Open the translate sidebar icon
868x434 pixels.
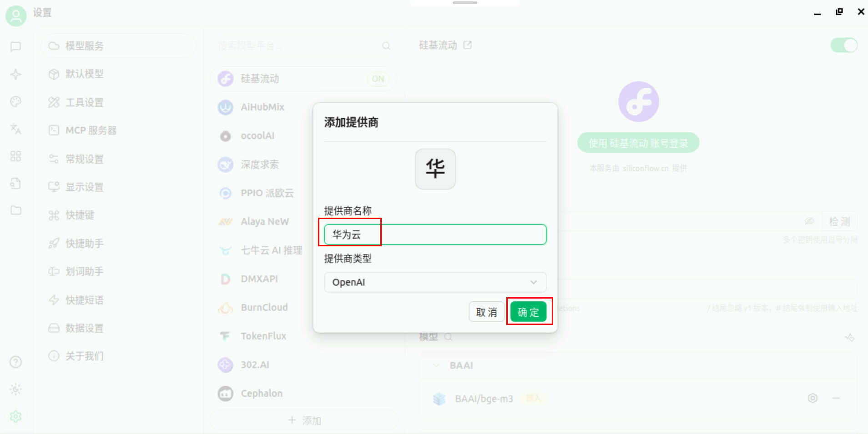pos(16,129)
